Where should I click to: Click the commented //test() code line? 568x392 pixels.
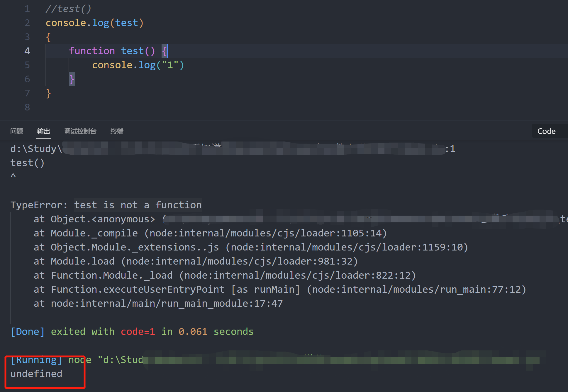tap(68, 9)
